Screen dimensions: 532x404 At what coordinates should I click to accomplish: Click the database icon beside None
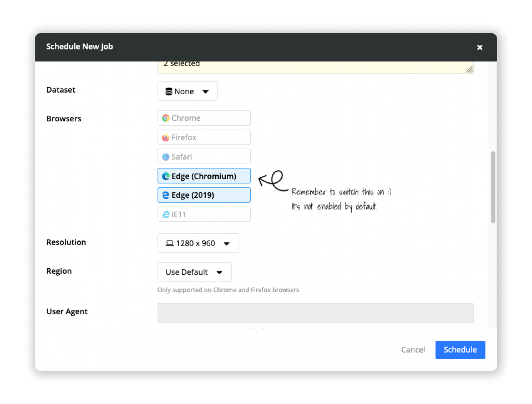169,92
